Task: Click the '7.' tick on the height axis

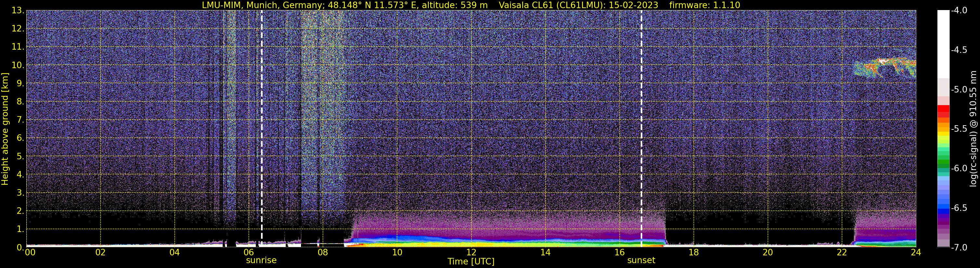Action: pos(20,120)
